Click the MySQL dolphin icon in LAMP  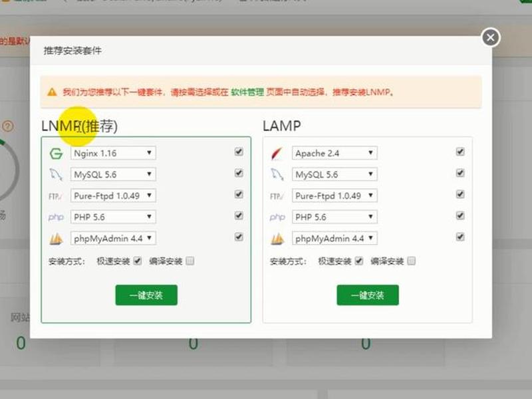(277, 175)
